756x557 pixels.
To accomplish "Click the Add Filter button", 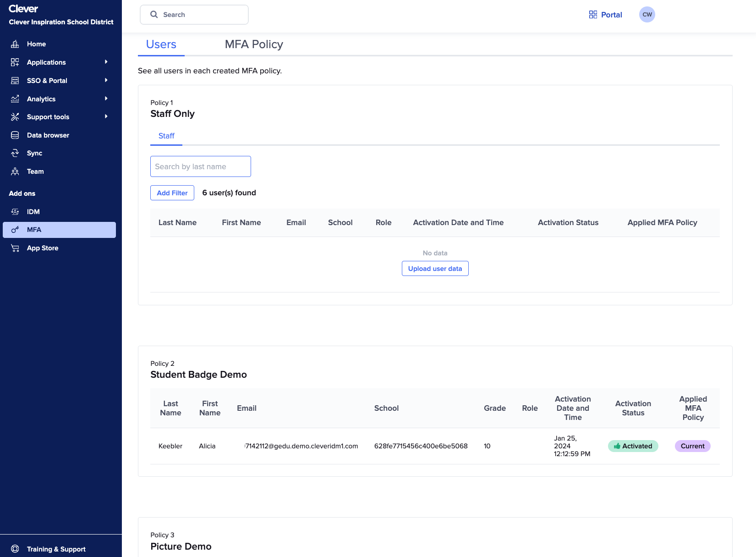I will pos(172,193).
